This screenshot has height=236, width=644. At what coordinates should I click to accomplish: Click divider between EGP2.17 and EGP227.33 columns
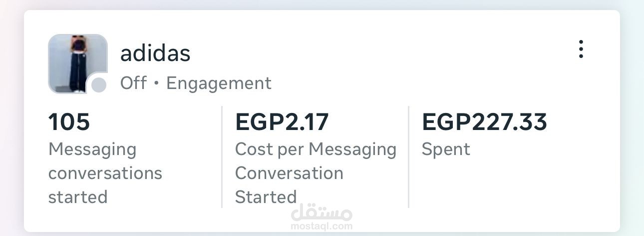pyautogui.click(x=408, y=156)
